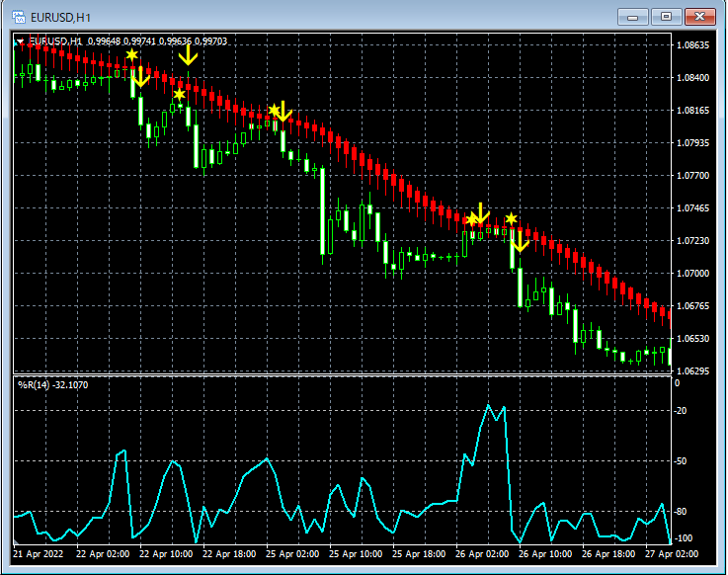Click the 22 Apr 18:00 time label
Viewport: 728px width, 575px height.
point(229,554)
